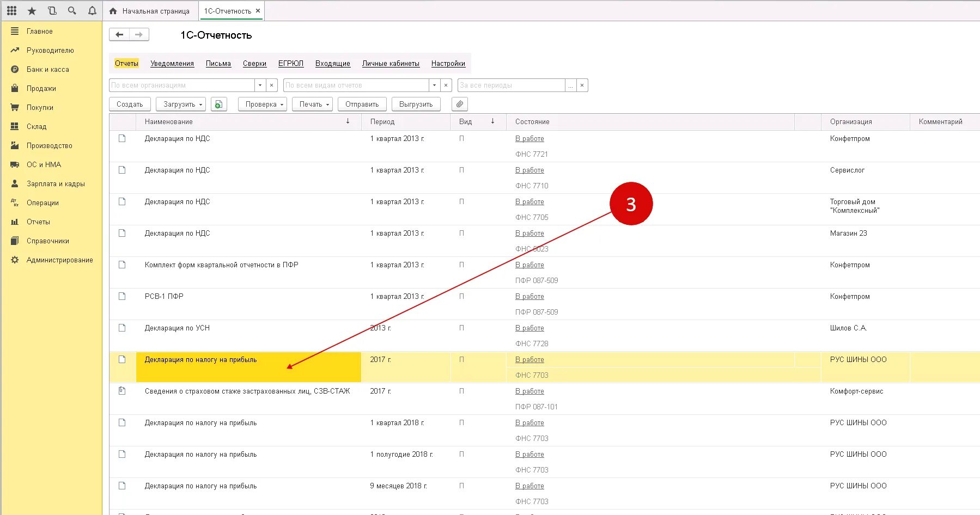The image size is (980, 515).
Task: Click the paperclip attachments icon
Action: (x=460, y=104)
